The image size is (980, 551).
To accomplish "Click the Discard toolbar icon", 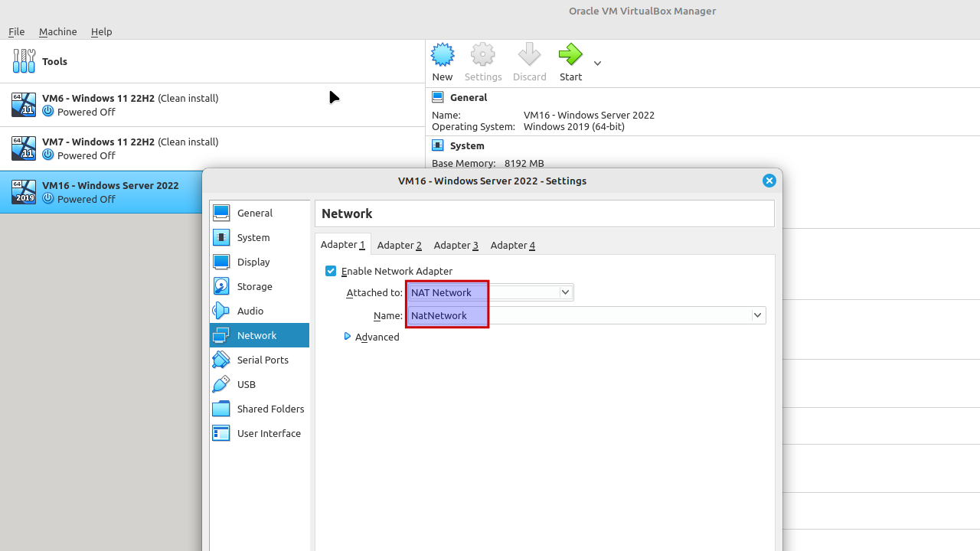I will point(529,55).
